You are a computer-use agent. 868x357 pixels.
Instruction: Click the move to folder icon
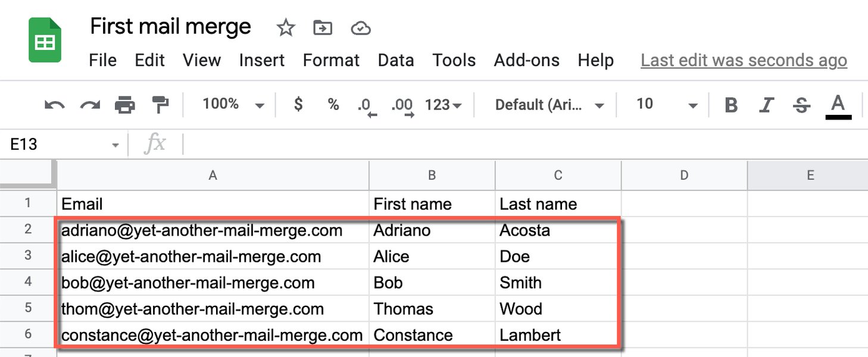[x=323, y=27]
